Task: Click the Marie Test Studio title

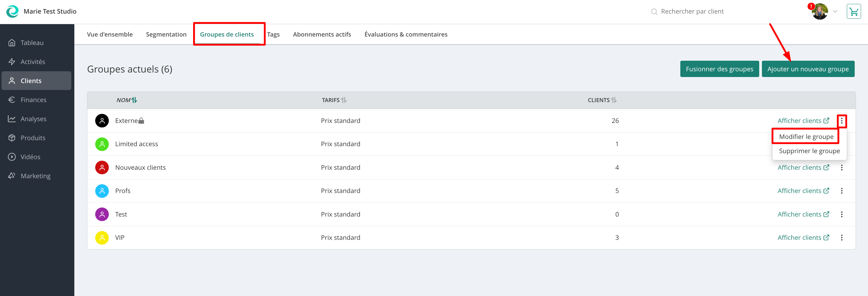Action: [50, 11]
